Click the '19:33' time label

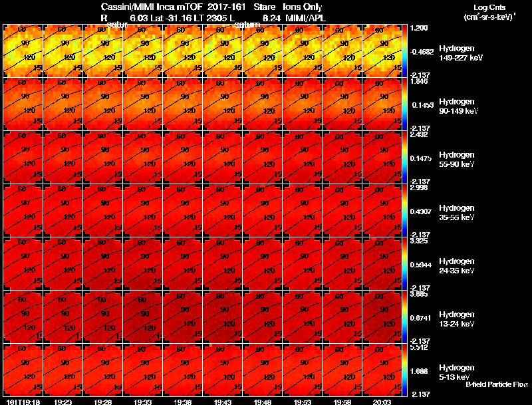(143, 402)
